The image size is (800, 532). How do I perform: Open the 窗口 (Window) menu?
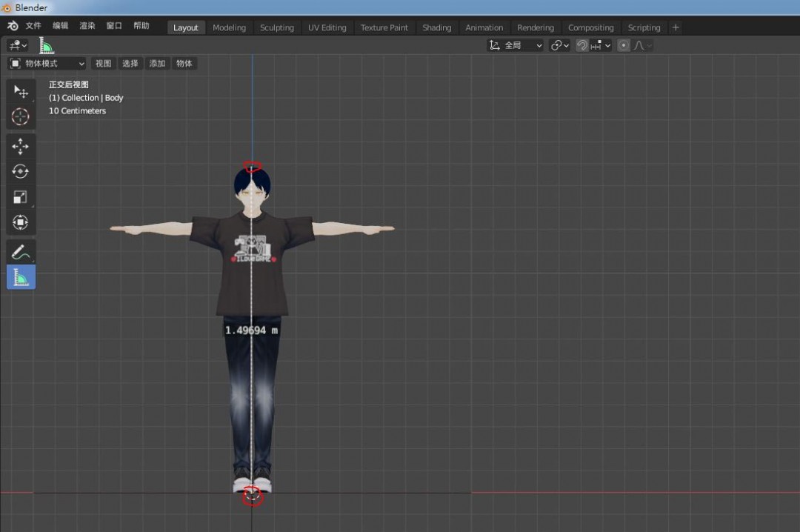click(114, 26)
